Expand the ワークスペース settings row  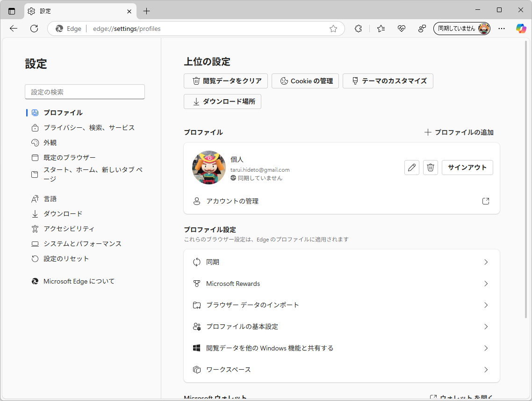coord(342,369)
